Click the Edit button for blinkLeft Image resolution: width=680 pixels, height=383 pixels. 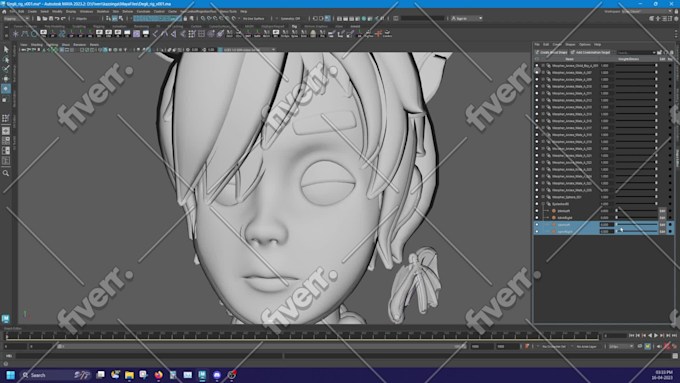click(x=662, y=211)
